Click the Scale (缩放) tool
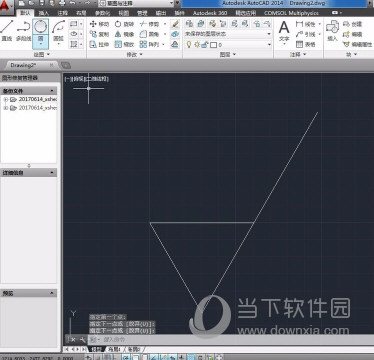 (124, 44)
